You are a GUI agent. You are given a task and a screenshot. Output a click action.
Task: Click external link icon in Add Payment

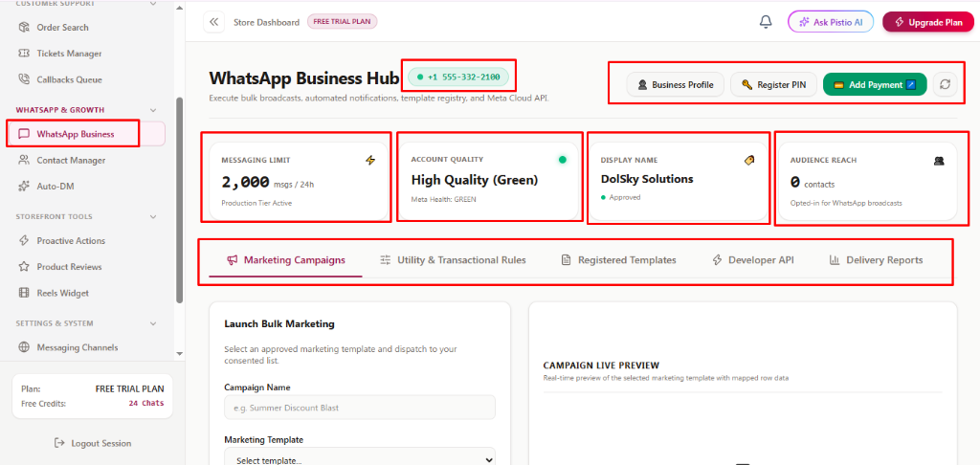[x=911, y=85]
